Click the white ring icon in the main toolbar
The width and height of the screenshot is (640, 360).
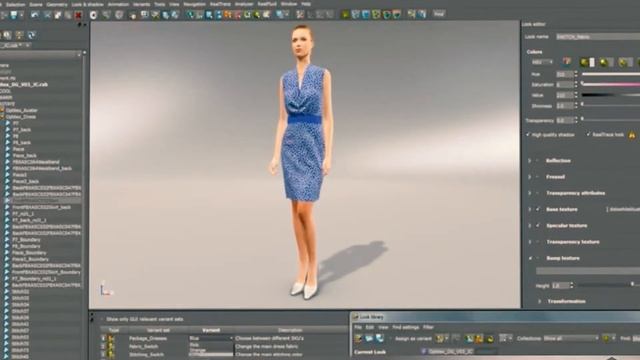coord(93,15)
